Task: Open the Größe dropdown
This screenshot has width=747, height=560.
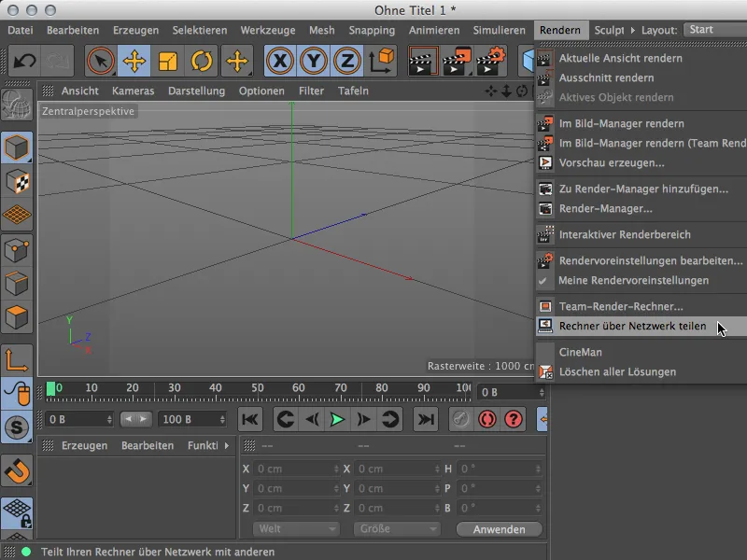Action: [397, 528]
